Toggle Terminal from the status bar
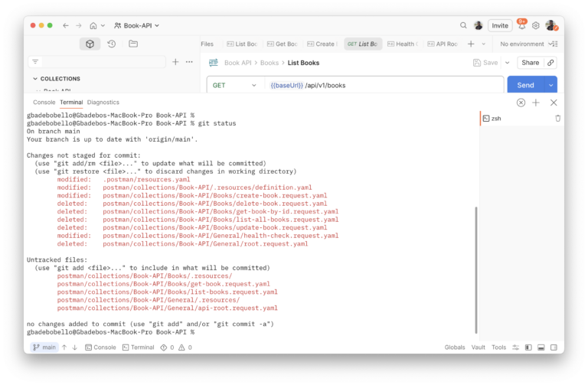 (x=139, y=347)
